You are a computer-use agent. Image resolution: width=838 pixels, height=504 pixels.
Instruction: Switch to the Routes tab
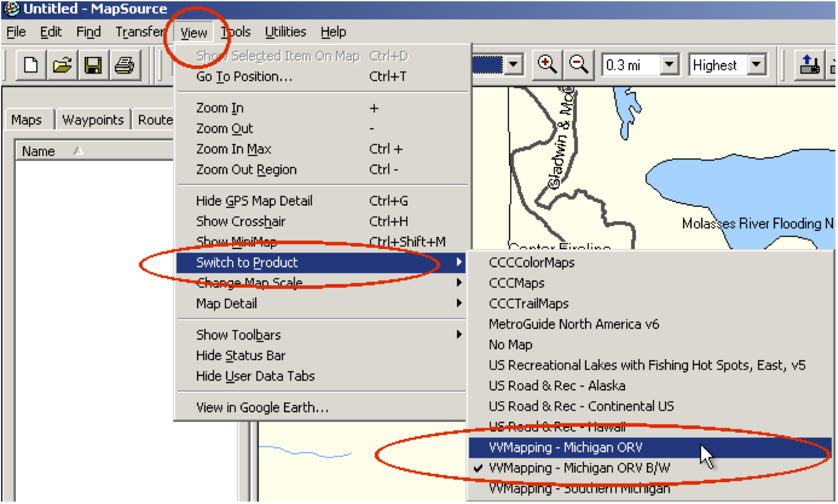click(154, 120)
